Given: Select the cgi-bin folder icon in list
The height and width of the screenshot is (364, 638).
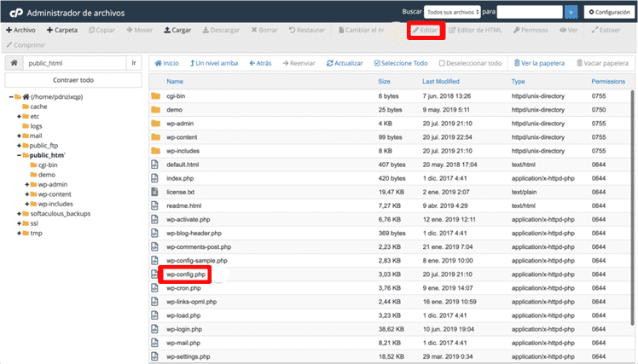Looking at the screenshot, I should (x=155, y=96).
